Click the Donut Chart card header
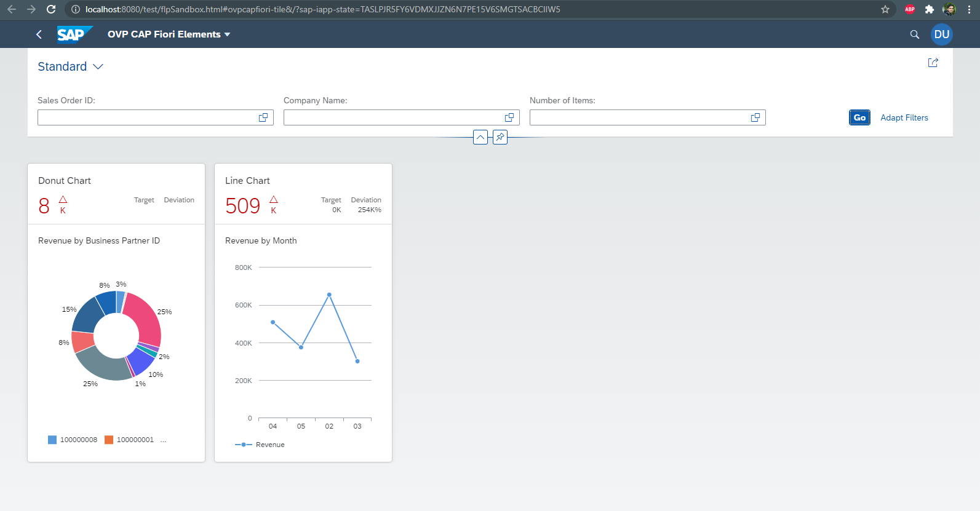This screenshot has width=980, height=511. (116, 194)
